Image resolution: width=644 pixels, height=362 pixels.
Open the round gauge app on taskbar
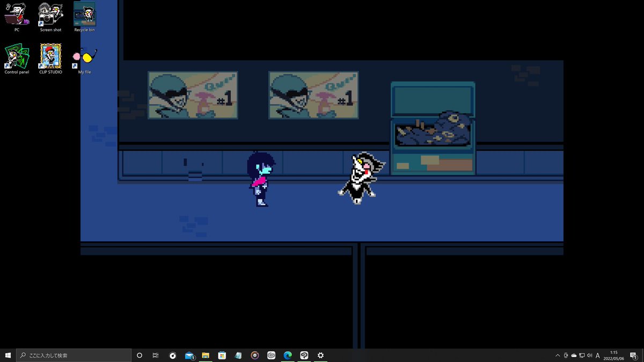[173, 355]
